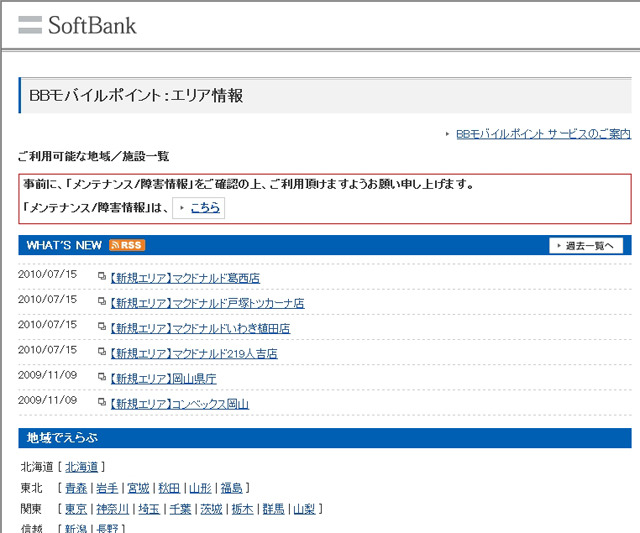
Task: Click the BBモバイルポイント:エリア情報 page title
Action: pos(136,96)
